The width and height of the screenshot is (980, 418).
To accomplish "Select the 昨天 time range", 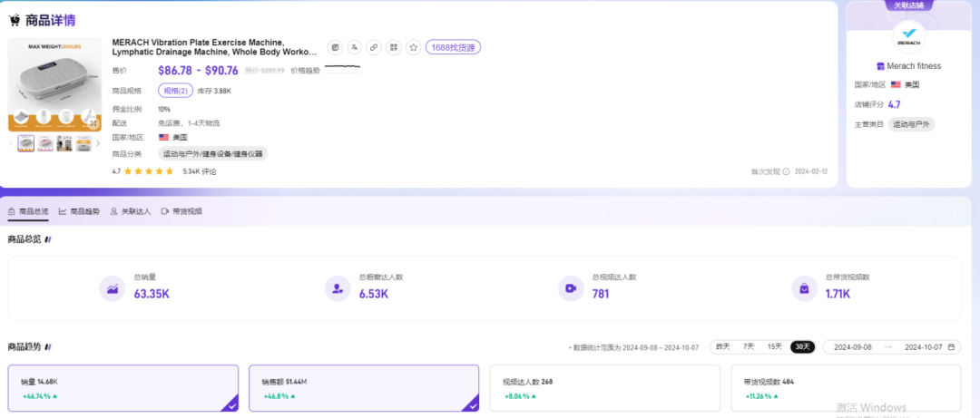I will (722, 346).
